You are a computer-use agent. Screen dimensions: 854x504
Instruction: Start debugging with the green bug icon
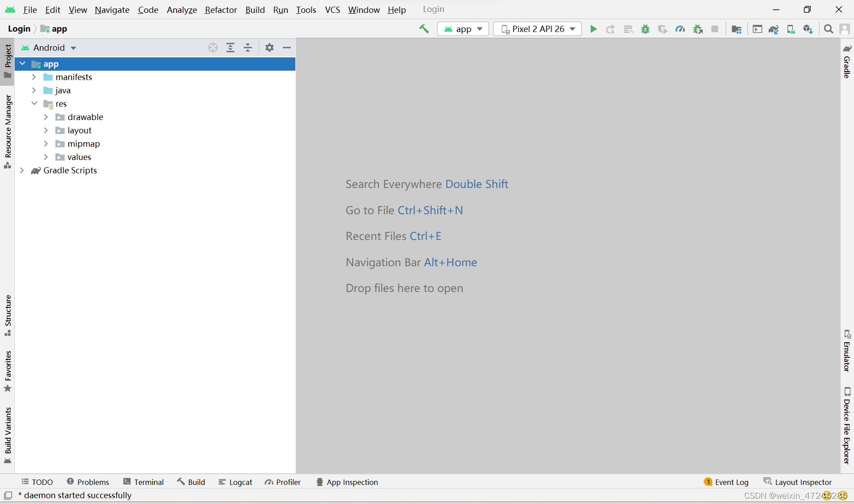(645, 29)
